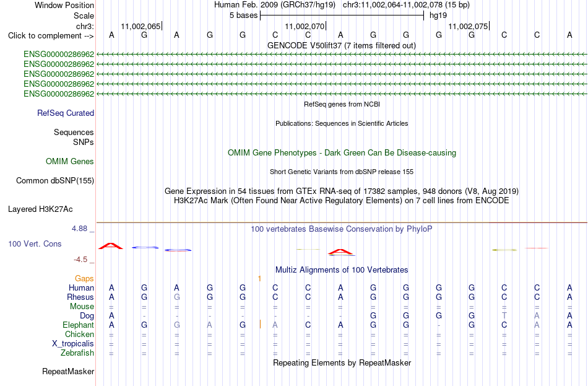This screenshot has height=386, width=588.
Task: Click the 'chr3:' ruler label
Action: (85, 26)
